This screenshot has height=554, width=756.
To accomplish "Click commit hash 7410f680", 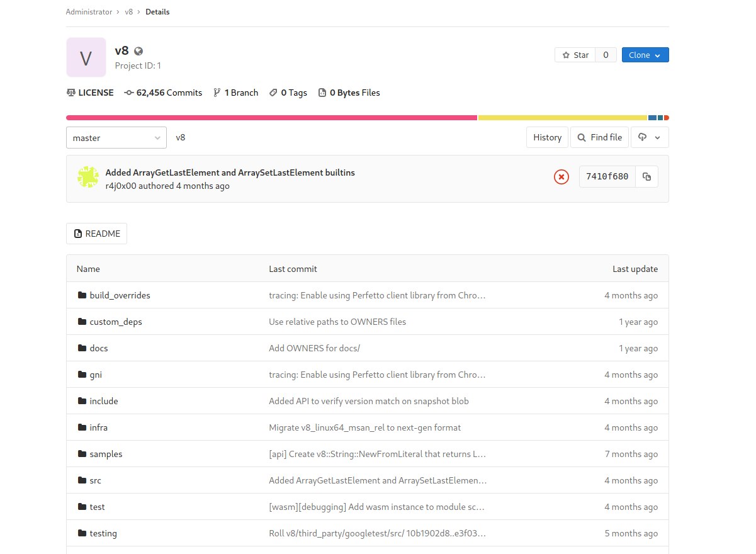I will (607, 177).
